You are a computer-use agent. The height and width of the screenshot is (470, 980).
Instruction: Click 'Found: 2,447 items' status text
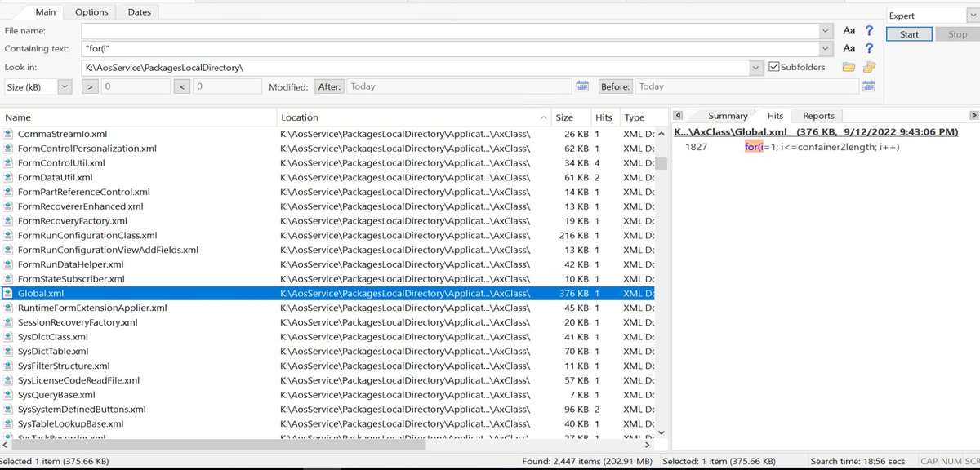[586, 462]
